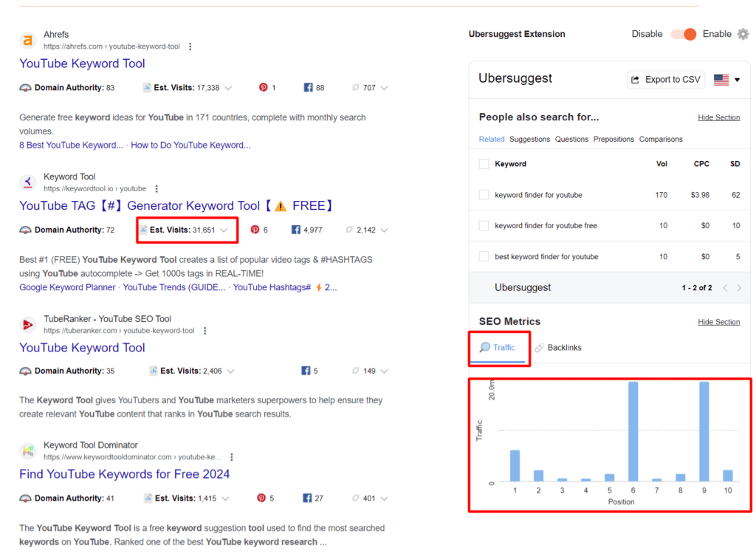Open the Ubersuggest extension settings gear
Image resolution: width=756 pixels, height=559 pixels.
click(744, 33)
